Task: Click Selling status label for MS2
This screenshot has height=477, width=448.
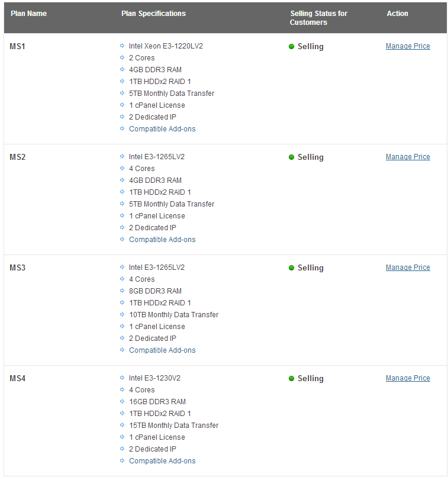Action: pos(311,157)
